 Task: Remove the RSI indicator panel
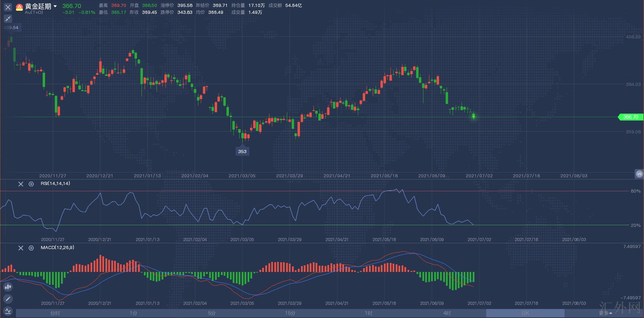click(21, 184)
